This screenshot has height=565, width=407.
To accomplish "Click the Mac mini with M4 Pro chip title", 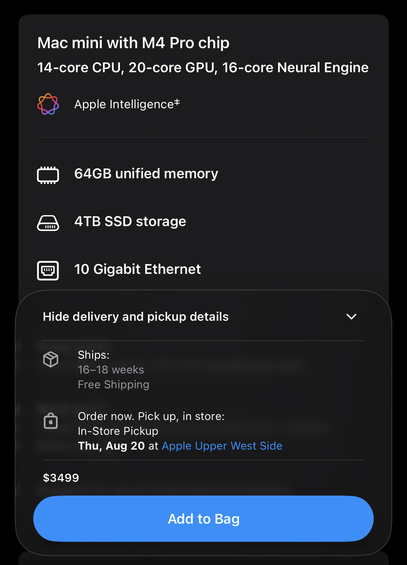I will 133,43.
